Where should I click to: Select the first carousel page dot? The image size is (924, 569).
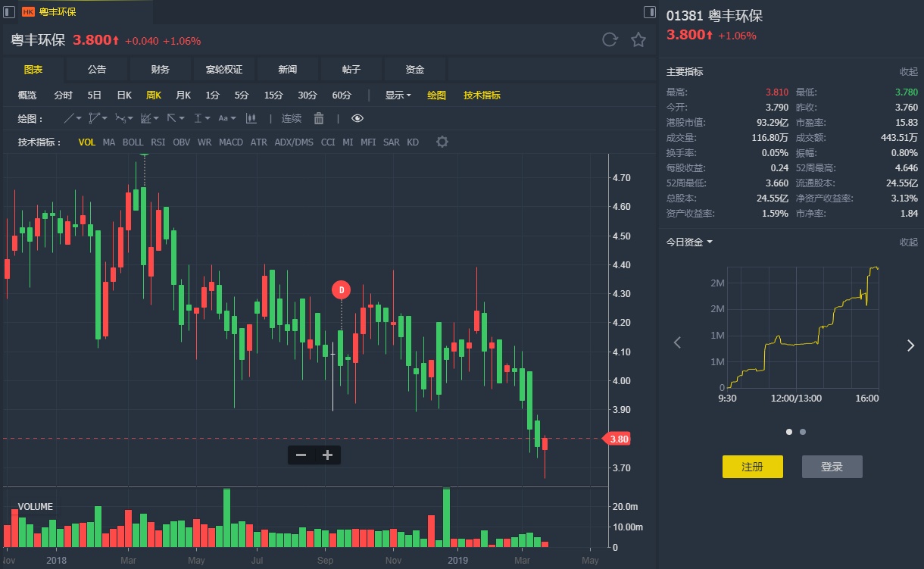coord(789,432)
